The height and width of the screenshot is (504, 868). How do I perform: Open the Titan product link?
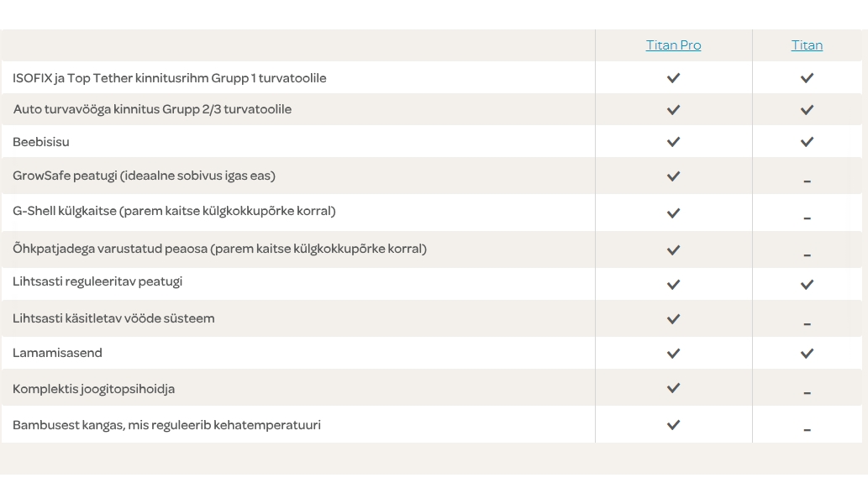tap(807, 45)
